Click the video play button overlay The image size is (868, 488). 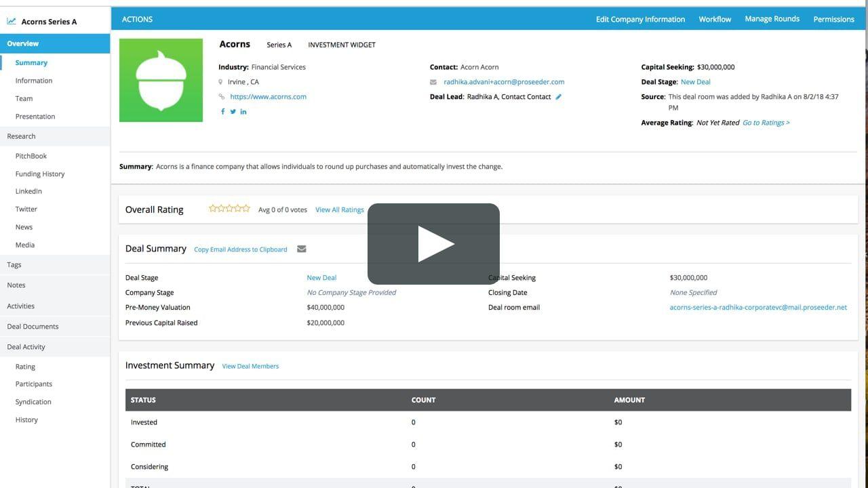pyautogui.click(x=433, y=244)
